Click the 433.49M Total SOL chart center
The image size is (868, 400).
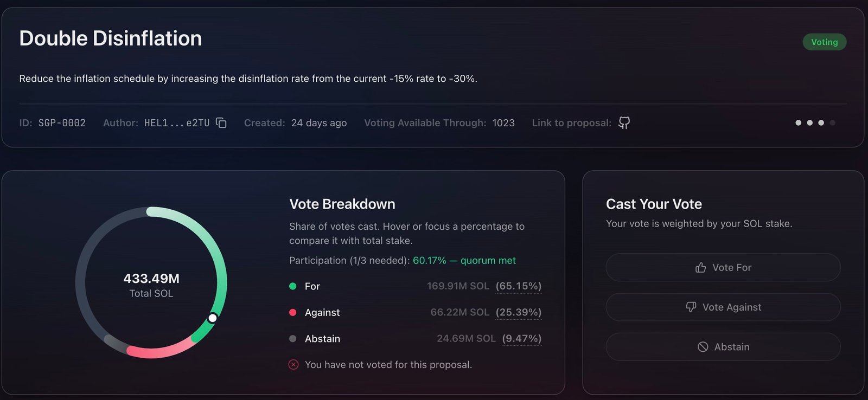coord(151,285)
